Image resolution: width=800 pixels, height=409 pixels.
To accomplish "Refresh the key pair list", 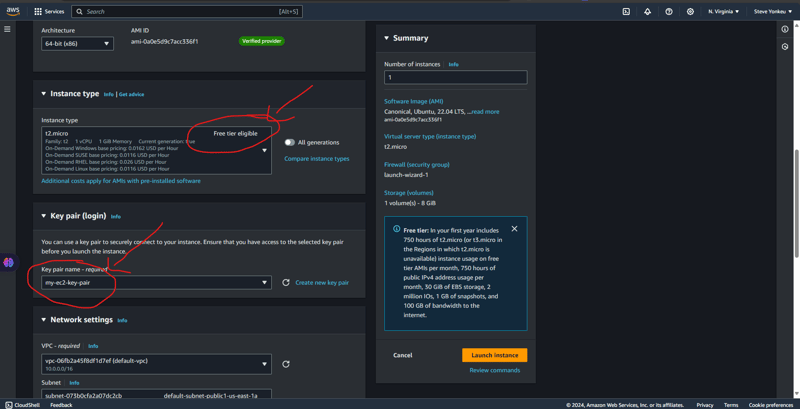I will (286, 283).
